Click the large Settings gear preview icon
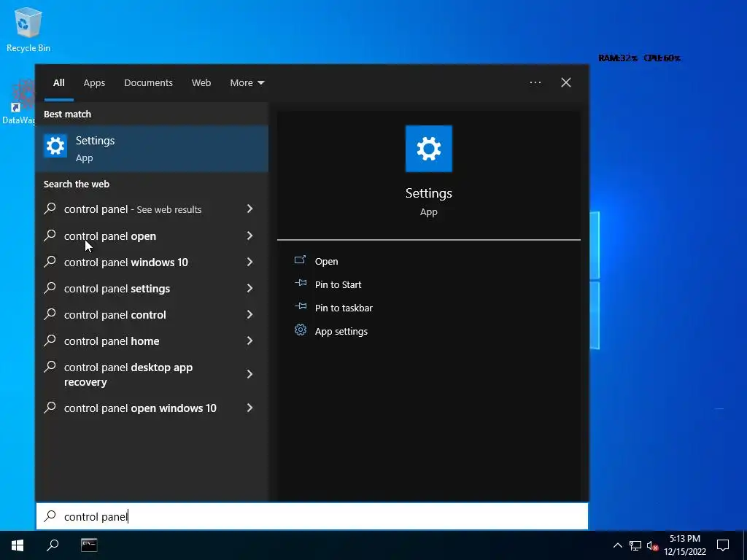The width and height of the screenshot is (747, 560). point(429,149)
